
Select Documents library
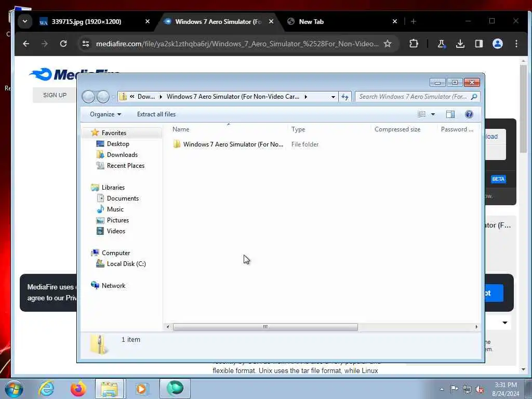123,198
